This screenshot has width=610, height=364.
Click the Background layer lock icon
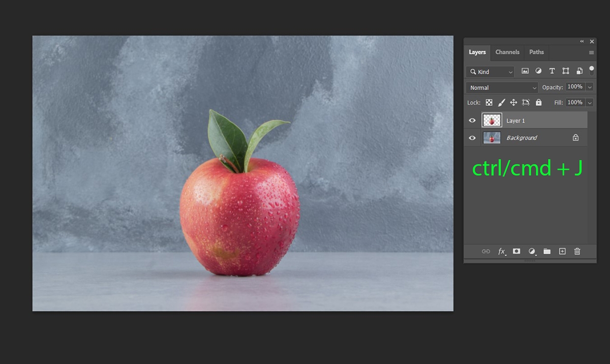(x=575, y=137)
